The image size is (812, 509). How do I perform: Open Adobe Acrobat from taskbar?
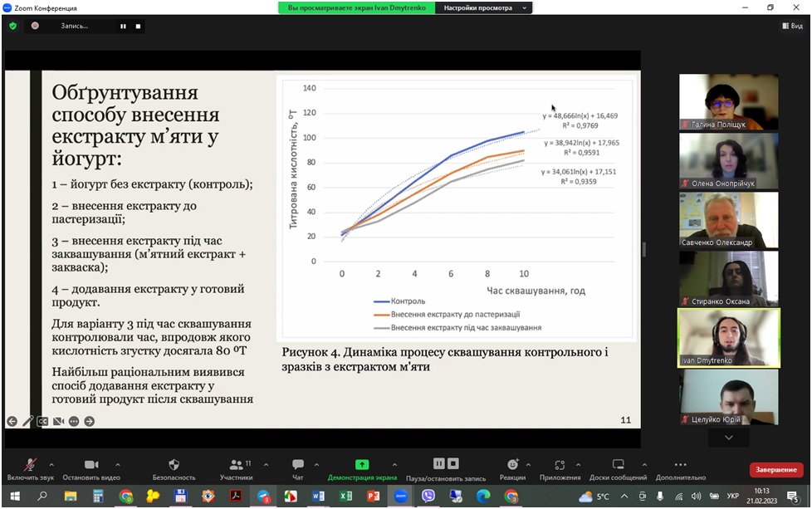click(x=236, y=496)
